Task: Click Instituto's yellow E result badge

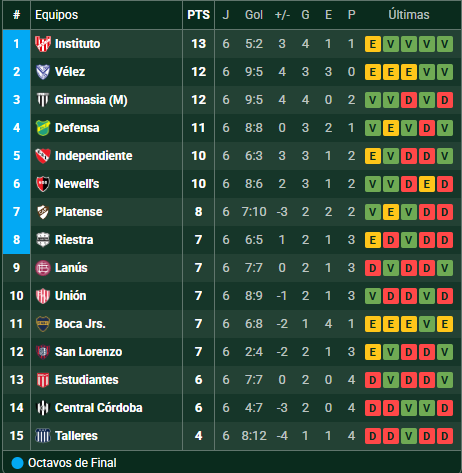Action: tap(373, 44)
